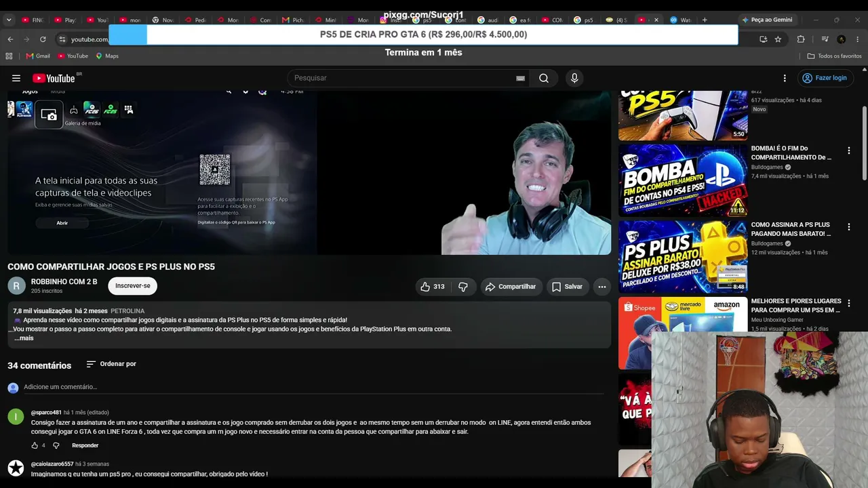
Task: Open the on-screen keyboard in search box
Action: coord(520,78)
